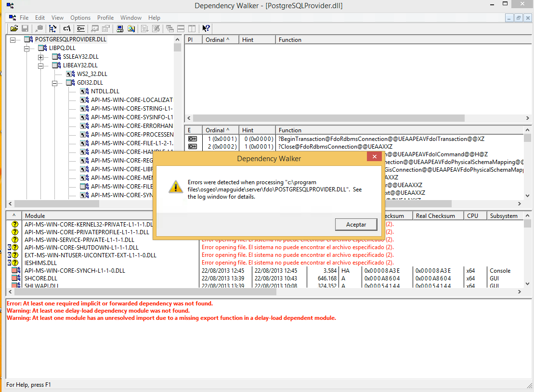
Task: Select POSTGRESQLPROVIDER.DLL in the tree
Action: tap(70, 39)
